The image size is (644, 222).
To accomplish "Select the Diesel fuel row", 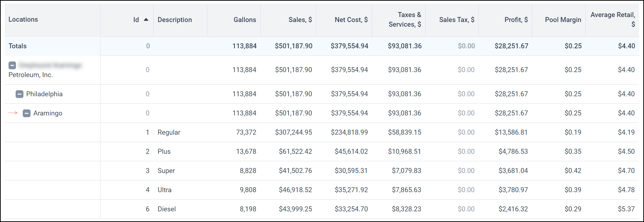I will click(x=322, y=209).
